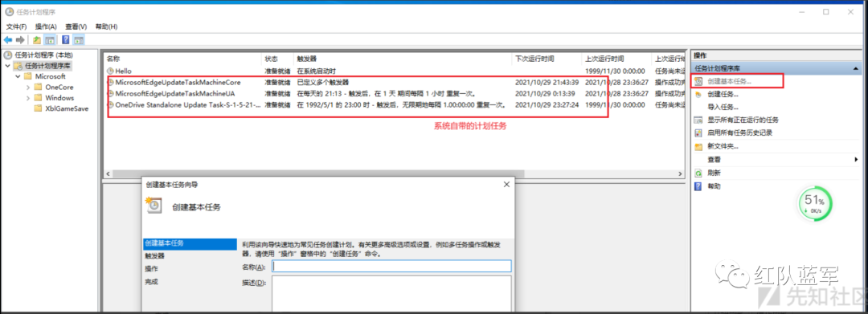This screenshot has height=314, width=868.
Task: Click the 帮助 action in the Actions pane
Action: pos(714,186)
